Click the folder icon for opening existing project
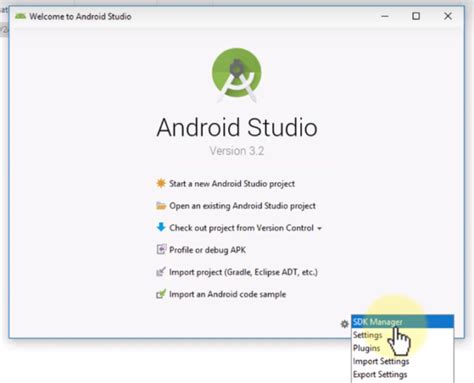Image resolution: width=474 pixels, height=383 pixels. 161,206
